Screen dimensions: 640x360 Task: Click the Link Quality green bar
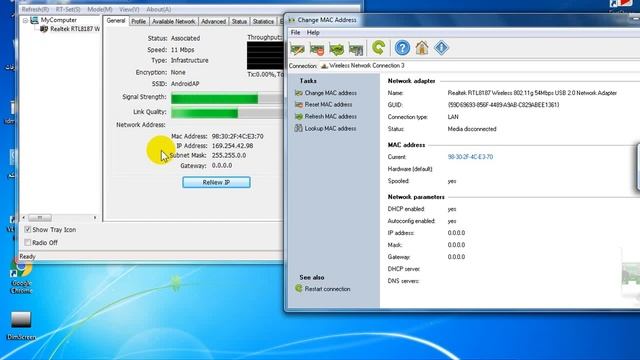click(x=204, y=113)
